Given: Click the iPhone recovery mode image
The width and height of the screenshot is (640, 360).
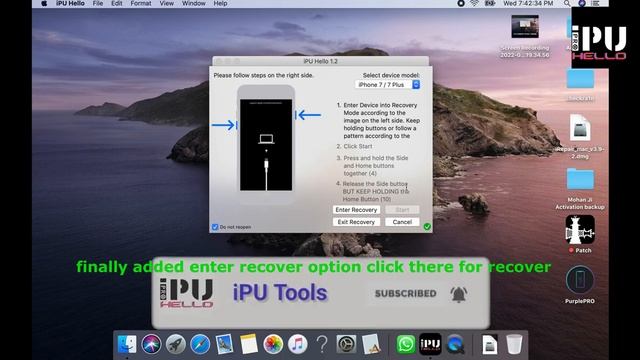Looking at the screenshot, I should (266, 144).
